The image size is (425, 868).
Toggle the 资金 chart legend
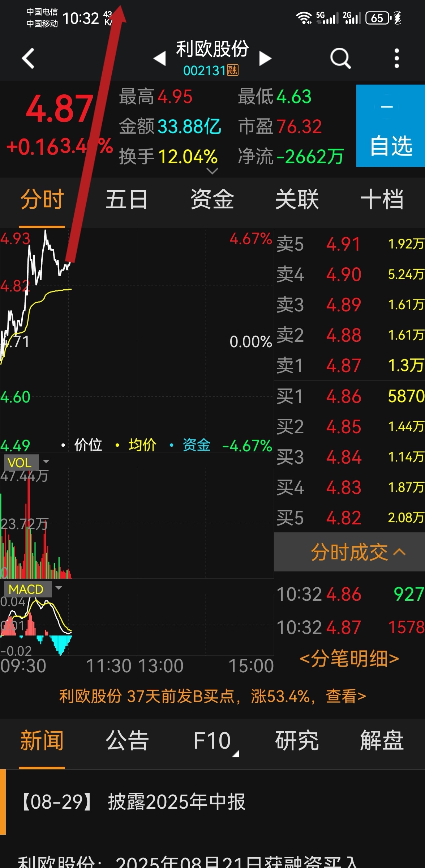point(190,445)
